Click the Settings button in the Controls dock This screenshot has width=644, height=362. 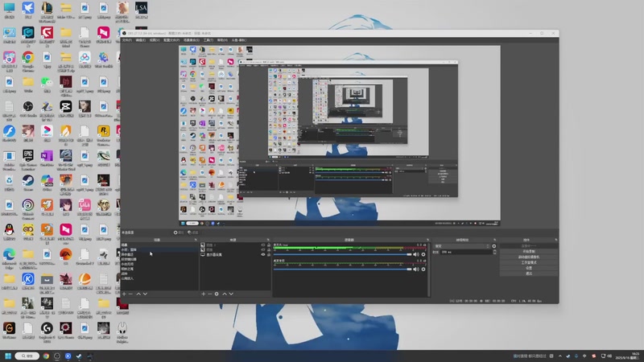tap(529, 268)
